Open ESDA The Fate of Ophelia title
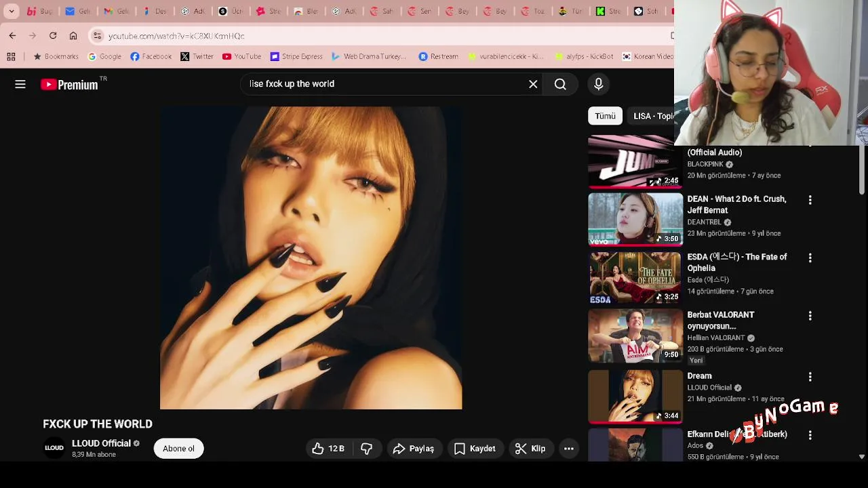Viewport: 868px width, 488px height. [737, 262]
